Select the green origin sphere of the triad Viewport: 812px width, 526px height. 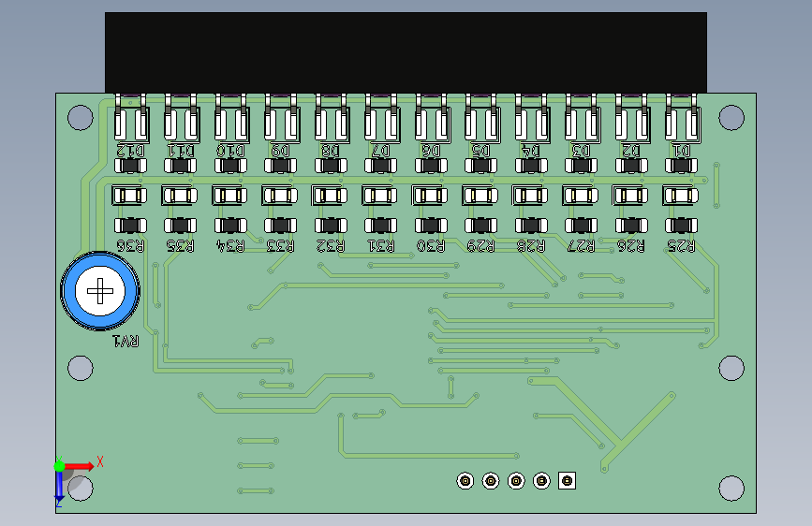(x=59, y=466)
